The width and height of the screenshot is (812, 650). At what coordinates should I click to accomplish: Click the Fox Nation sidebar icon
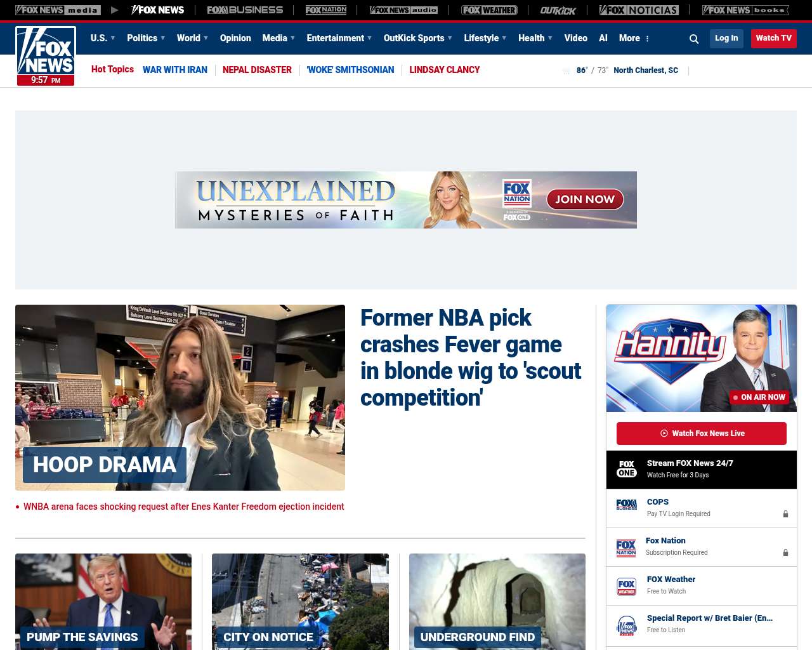pos(626,547)
